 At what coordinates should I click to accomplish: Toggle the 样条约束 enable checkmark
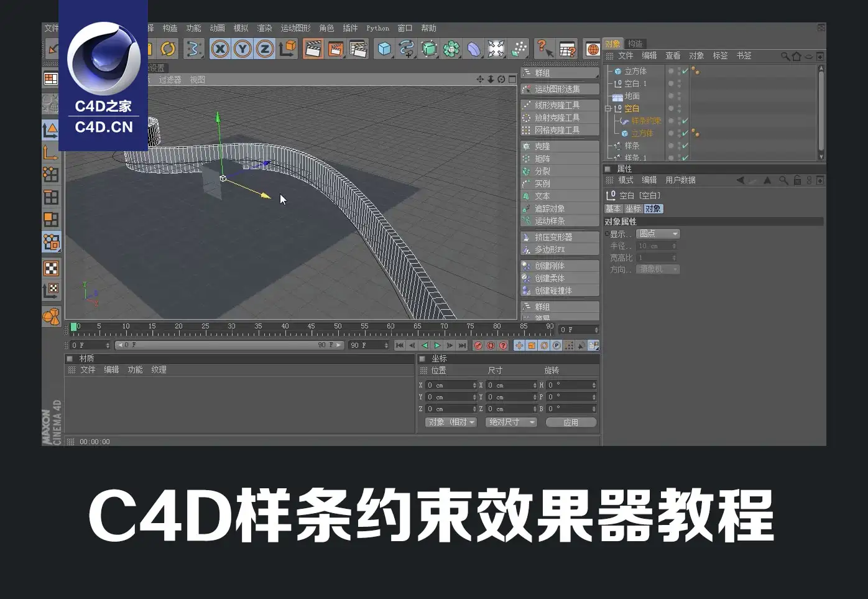(685, 121)
